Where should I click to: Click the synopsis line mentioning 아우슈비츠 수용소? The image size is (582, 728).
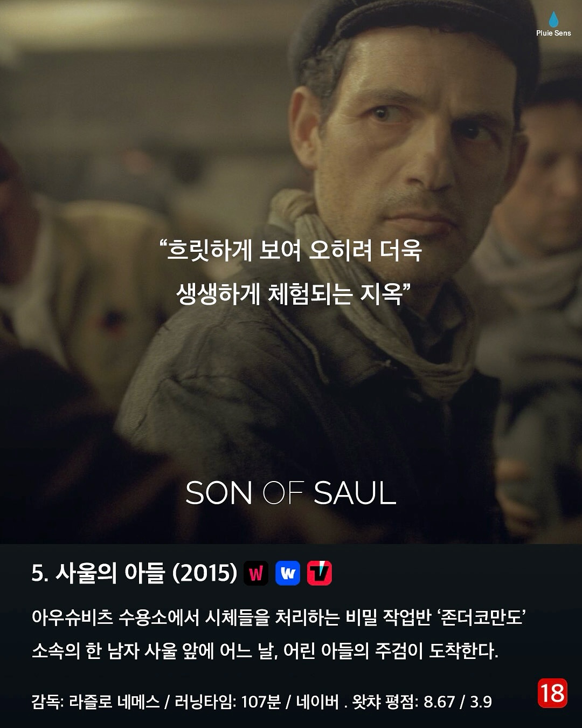(279, 617)
